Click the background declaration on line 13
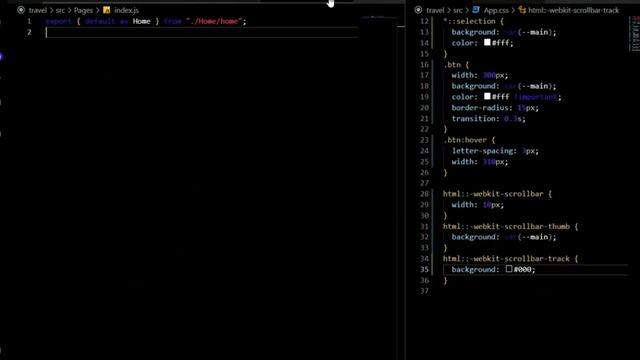This screenshot has width=640, height=360. 504,32
